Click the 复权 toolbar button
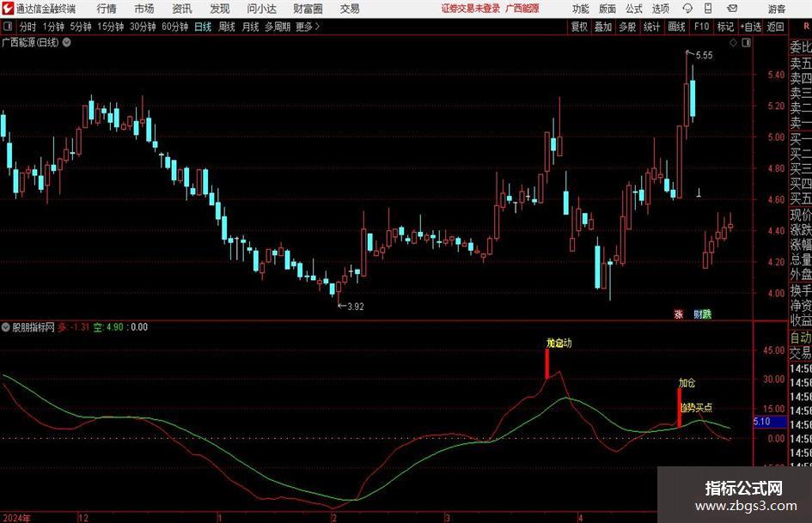 click(579, 27)
